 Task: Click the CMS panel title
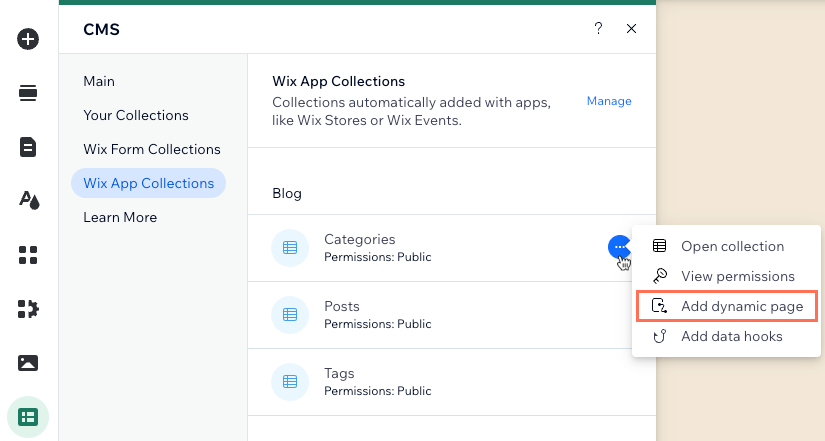pos(102,29)
